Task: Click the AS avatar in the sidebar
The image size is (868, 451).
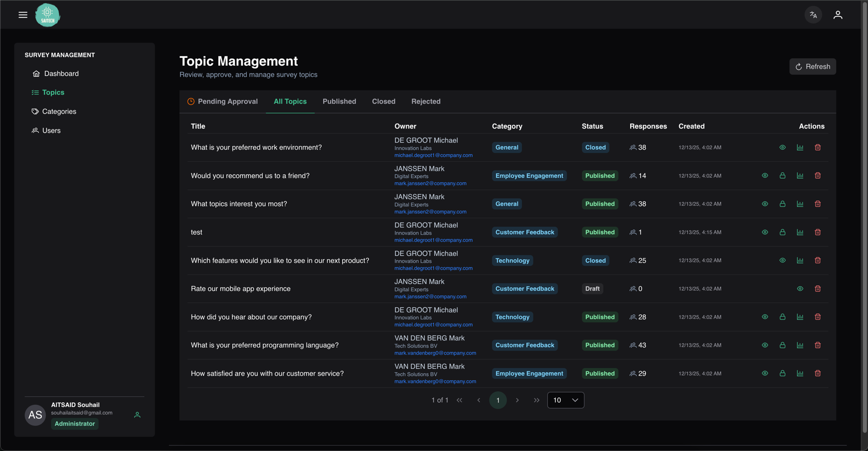Action: click(35, 415)
